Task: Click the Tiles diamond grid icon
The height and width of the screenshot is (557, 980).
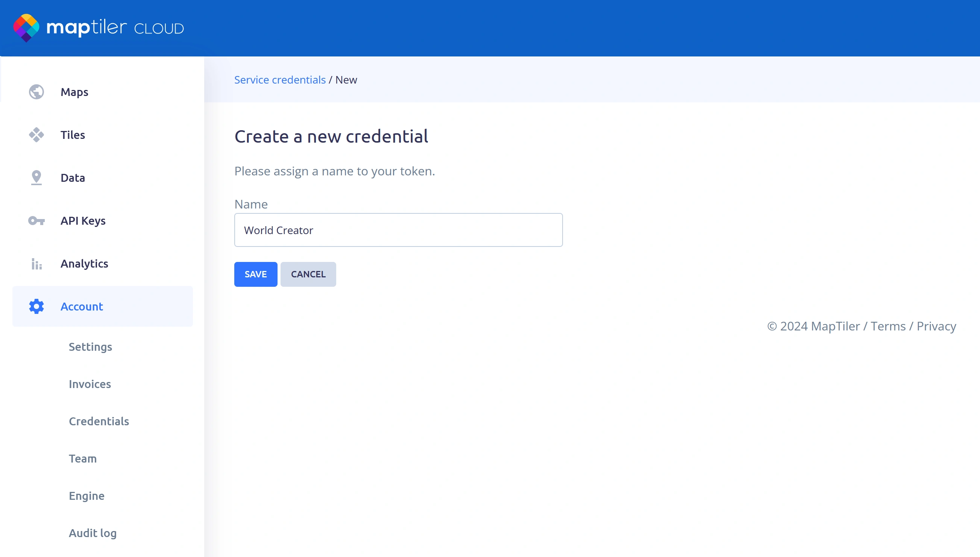Action: [36, 135]
